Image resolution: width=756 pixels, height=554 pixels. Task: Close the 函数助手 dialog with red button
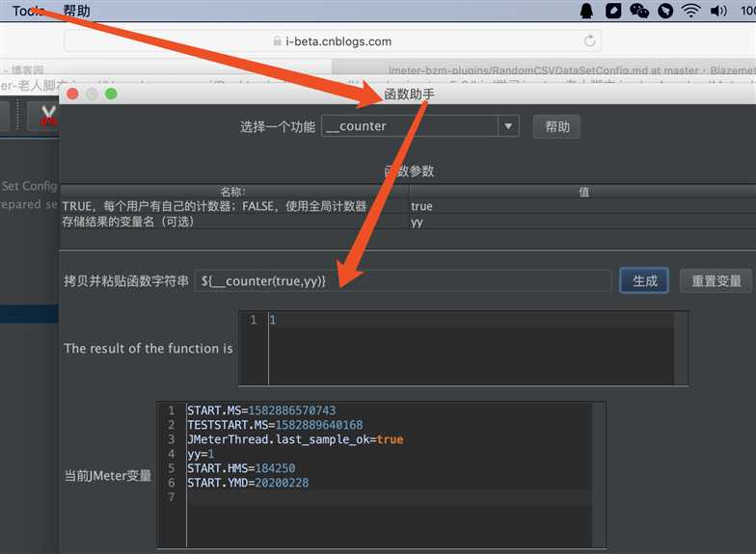point(73,94)
